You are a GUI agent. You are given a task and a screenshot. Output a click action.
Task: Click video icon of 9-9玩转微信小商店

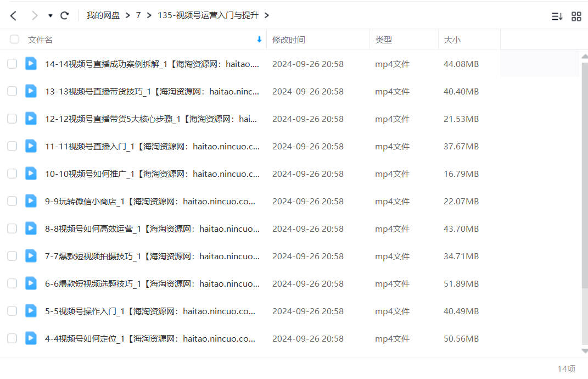pyautogui.click(x=31, y=200)
